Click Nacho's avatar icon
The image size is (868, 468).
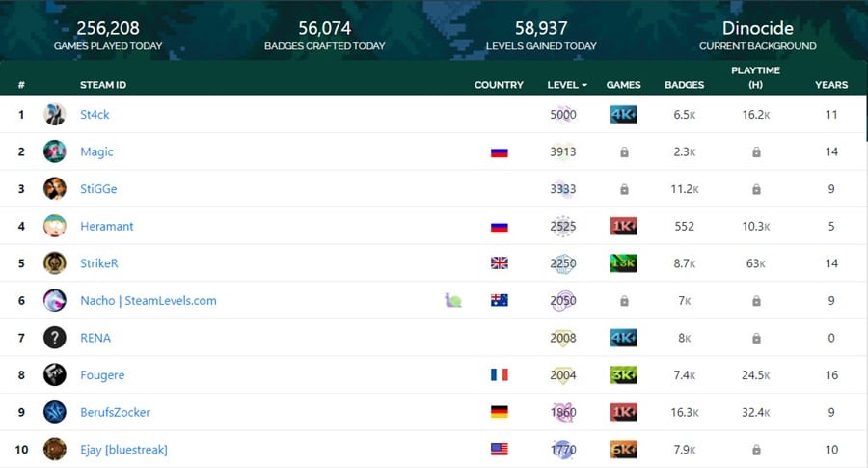55,300
